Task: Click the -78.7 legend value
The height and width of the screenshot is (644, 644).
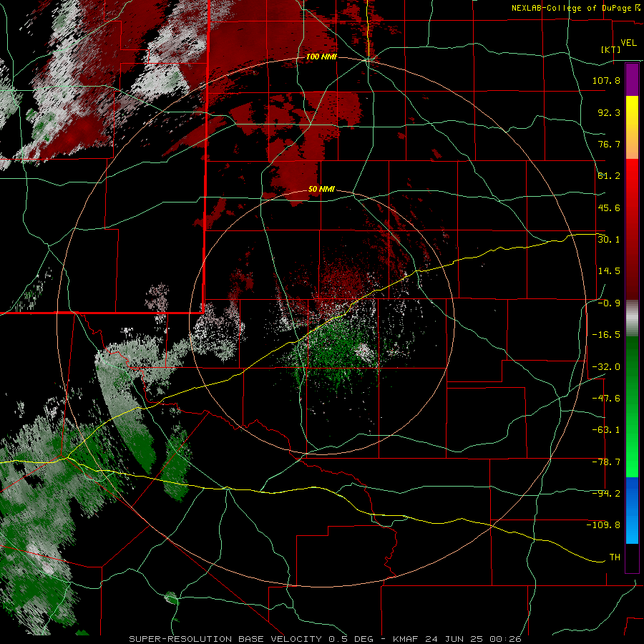Action: (606, 462)
